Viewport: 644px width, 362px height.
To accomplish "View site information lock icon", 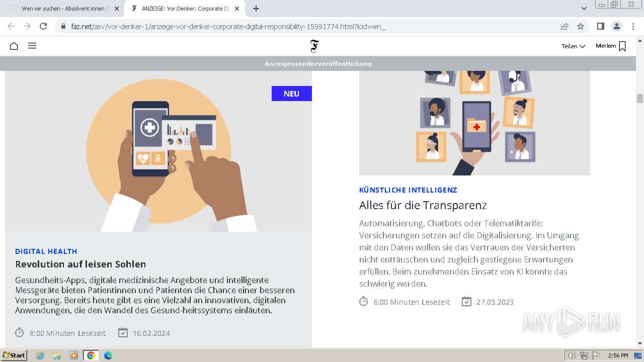I will coord(63,26).
